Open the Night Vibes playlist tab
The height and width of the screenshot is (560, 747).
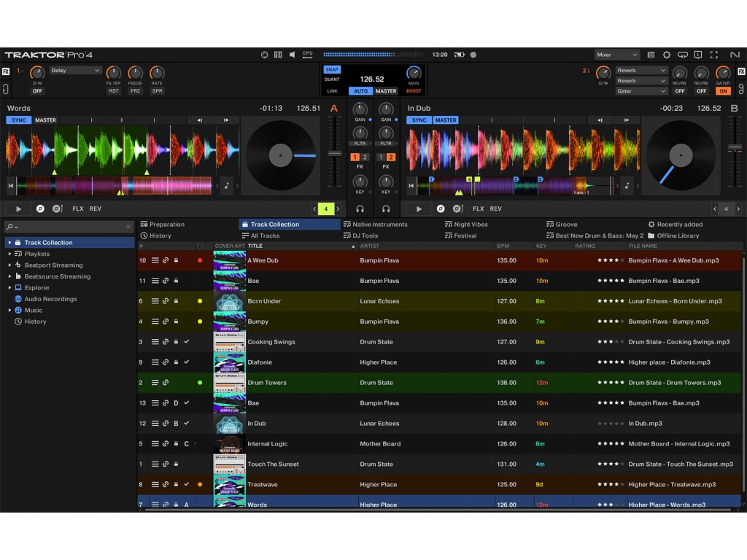pos(466,225)
